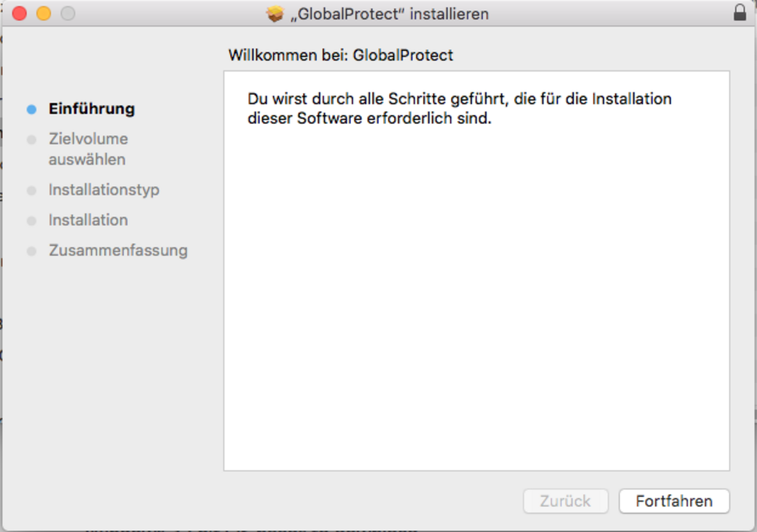Click the greyed-out zoom button in title bar
This screenshot has width=757, height=532.
[67, 13]
